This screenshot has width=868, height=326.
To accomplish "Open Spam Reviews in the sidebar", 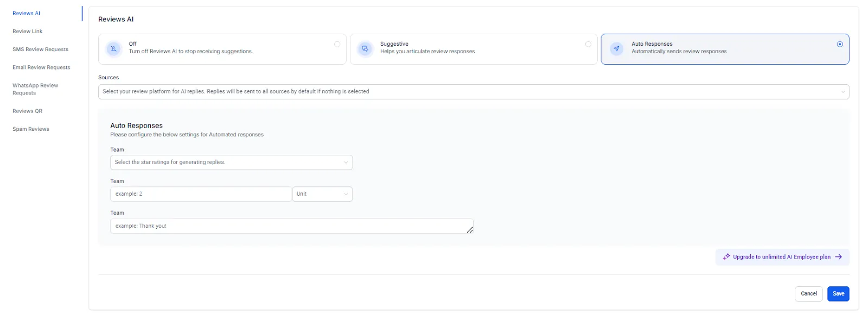I will pos(31,129).
